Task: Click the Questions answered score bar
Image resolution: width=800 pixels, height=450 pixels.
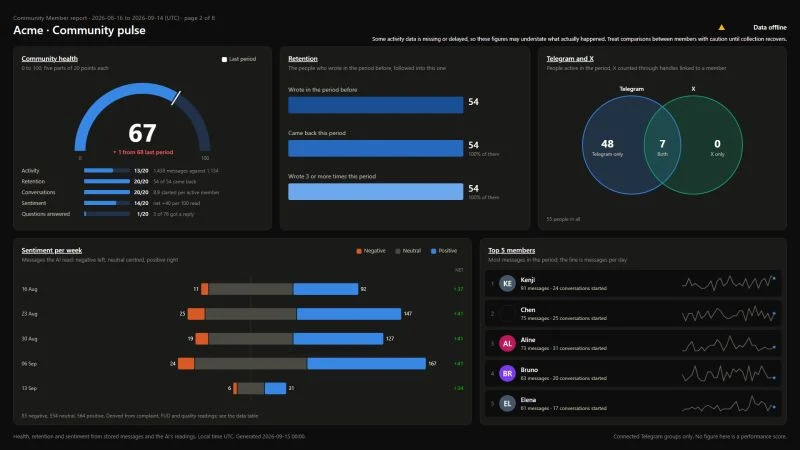Action: [x=107, y=214]
